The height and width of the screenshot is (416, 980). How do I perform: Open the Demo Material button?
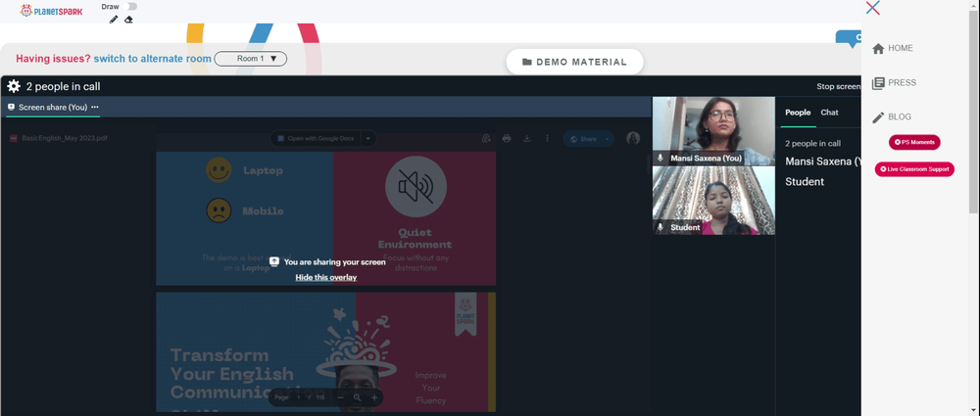[x=574, y=62]
